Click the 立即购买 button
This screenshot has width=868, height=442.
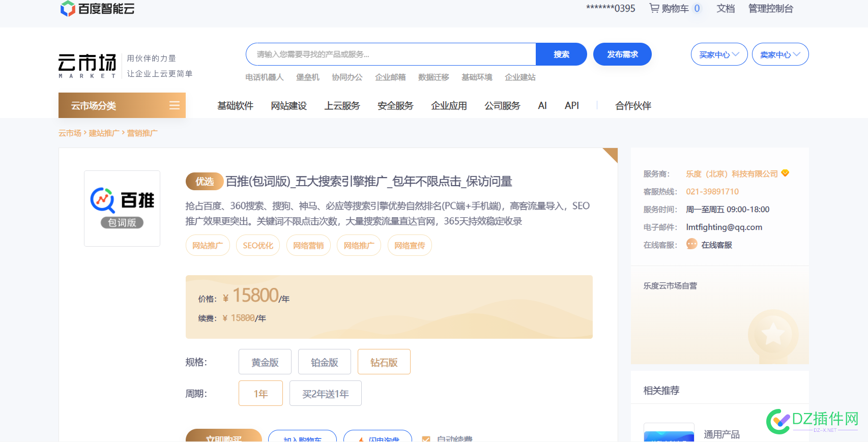224,436
